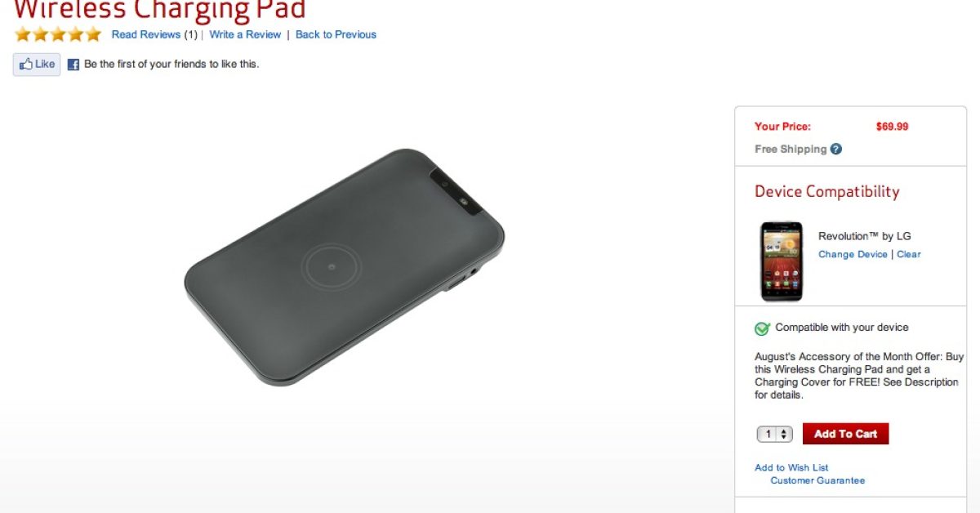Click the Add to Wish List link
The width and height of the screenshot is (980, 513).
(x=791, y=467)
